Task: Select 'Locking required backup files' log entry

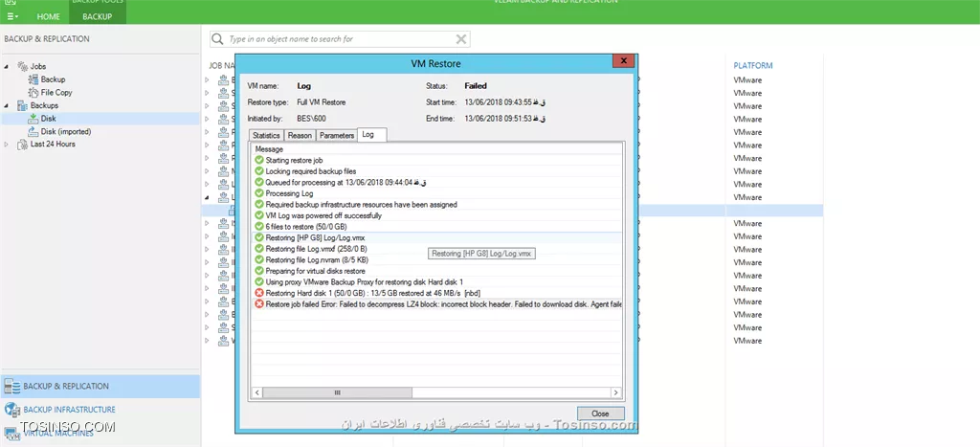Action: pyautogui.click(x=311, y=171)
